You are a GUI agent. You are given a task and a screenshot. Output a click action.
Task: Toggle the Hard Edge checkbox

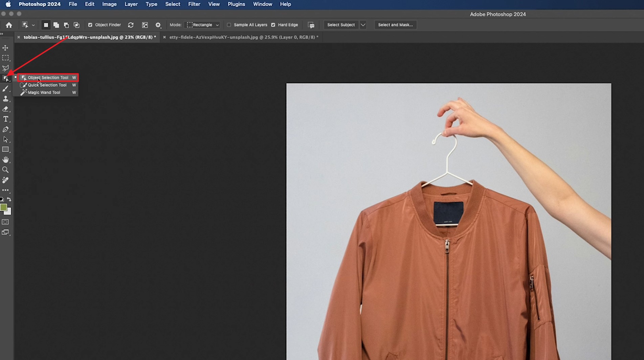pos(273,25)
